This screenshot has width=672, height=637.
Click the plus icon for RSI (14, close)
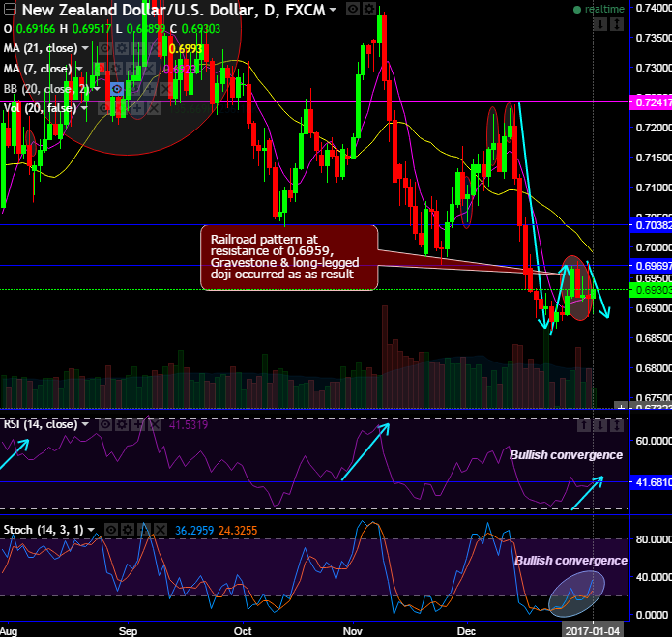pos(138,425)
